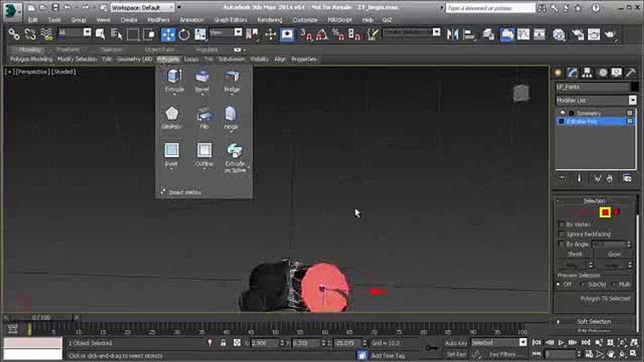Select the Outline tool

(x=204, y=155)
